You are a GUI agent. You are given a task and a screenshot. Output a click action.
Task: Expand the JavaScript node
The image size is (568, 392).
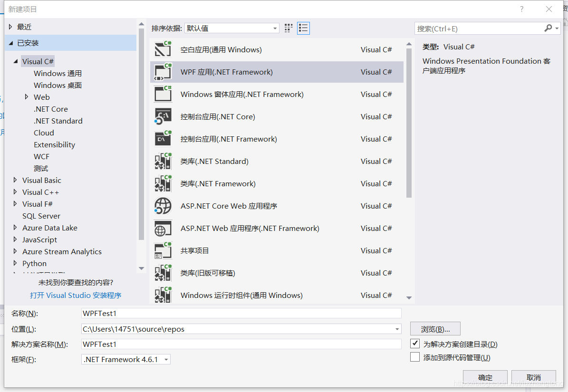pos(15,239)
